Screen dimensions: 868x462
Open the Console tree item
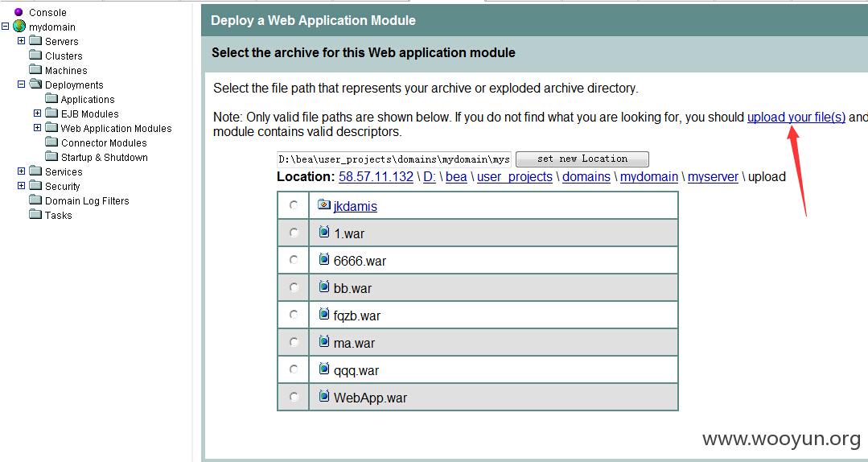pyautogui.click(x=47, y=12)
